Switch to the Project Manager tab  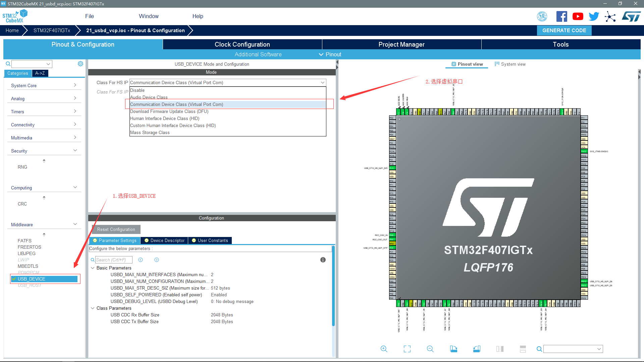(401, 44)
